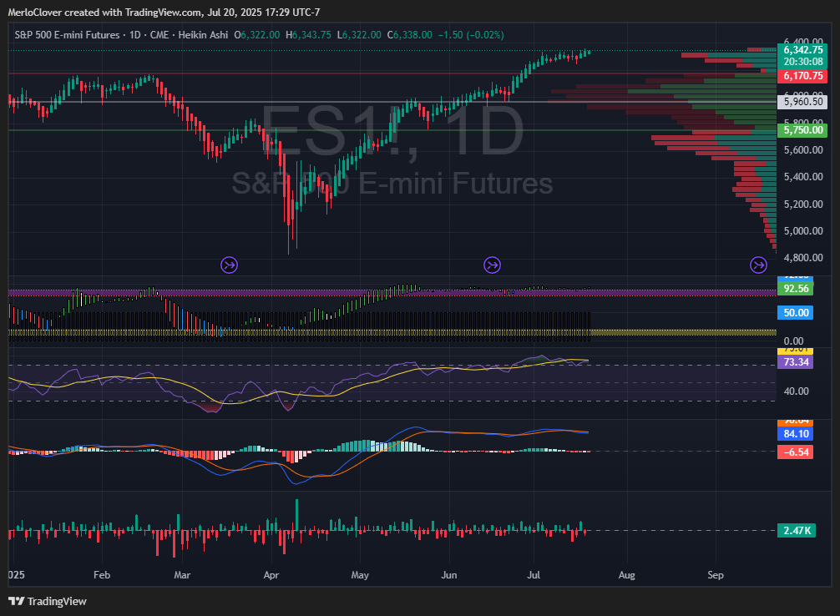This screenshot has height=616, width=840.
Task: Click the close value C6,338.00
Action: pyautogui.click(x=410, y=35)
